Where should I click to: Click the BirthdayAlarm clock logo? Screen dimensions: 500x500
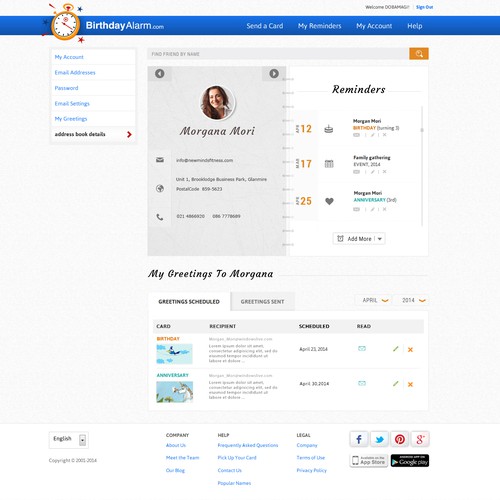(x=65, y=24)
